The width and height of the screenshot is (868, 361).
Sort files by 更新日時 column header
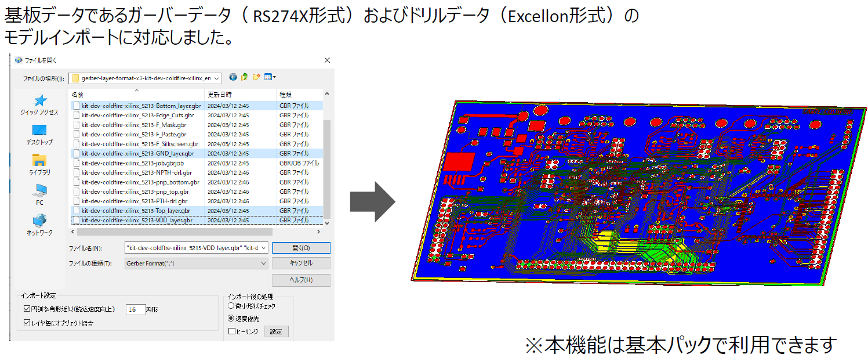220,94
